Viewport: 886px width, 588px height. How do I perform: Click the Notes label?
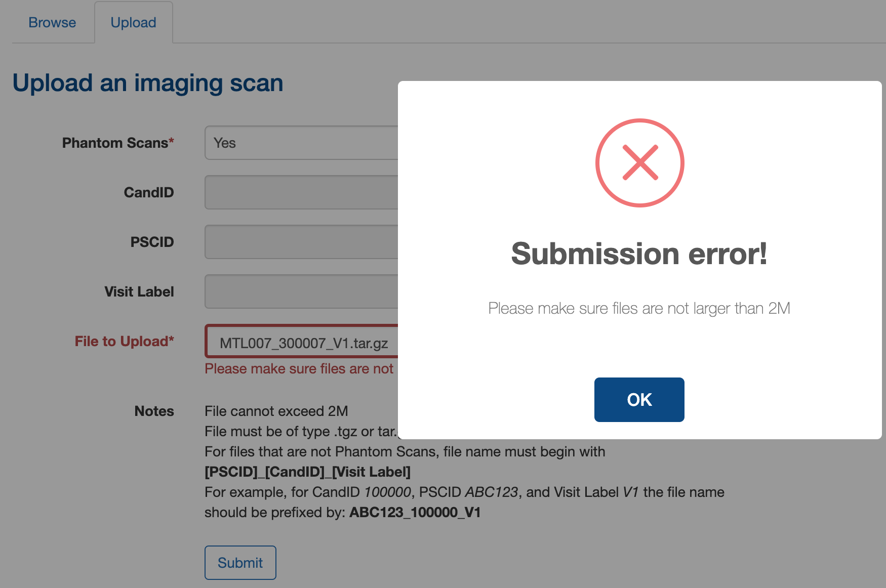(x=154, y=411)
